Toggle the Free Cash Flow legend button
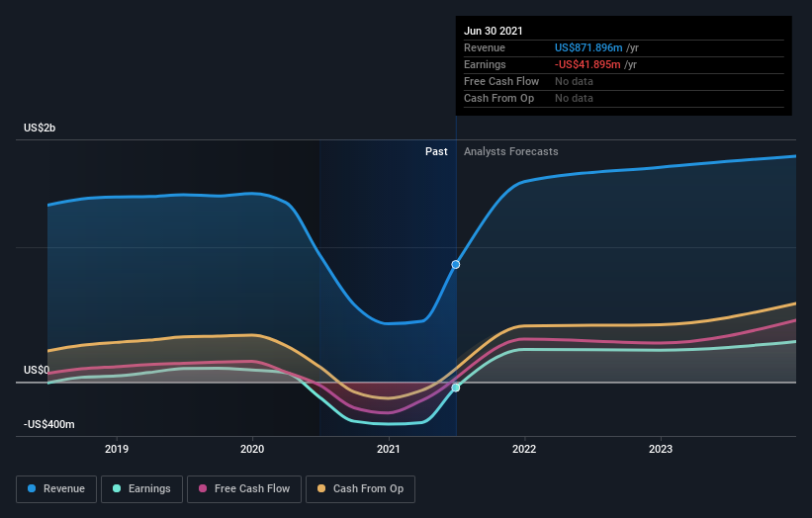 [244, 489]
